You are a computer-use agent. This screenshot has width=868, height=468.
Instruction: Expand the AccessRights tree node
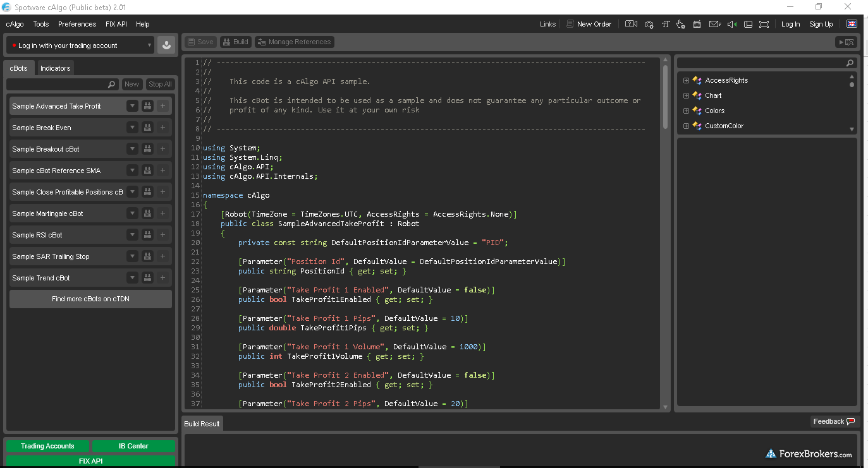686,80
